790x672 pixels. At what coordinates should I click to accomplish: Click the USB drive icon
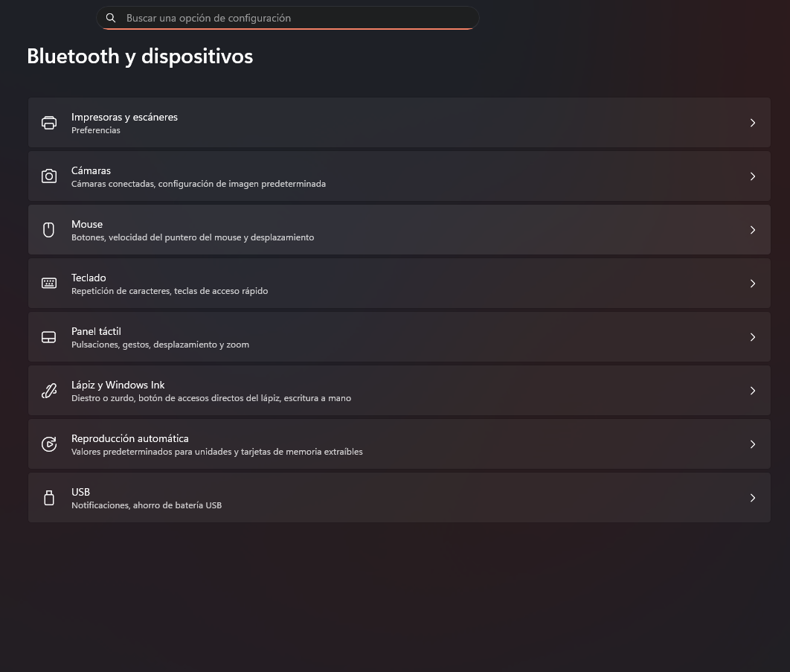tap(49, 498)
